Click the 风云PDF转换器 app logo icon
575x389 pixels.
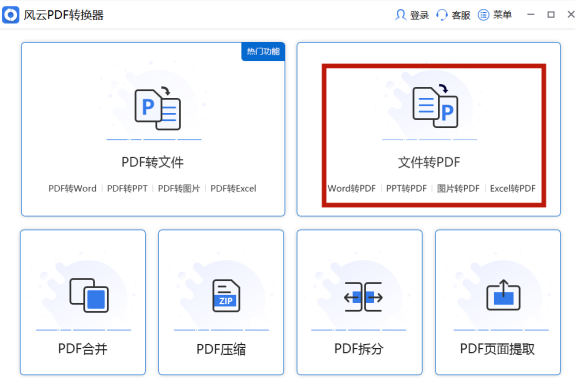tap(10, 15)
